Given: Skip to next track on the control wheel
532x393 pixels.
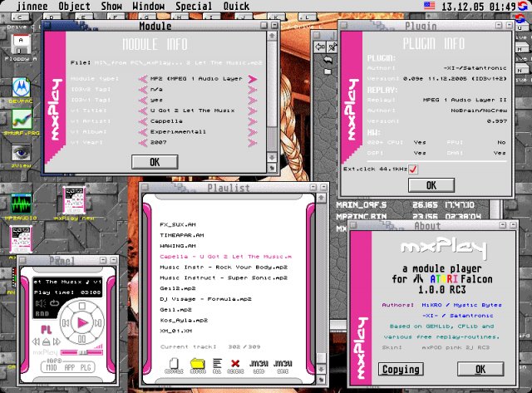Looking at the screenshot, I should coord(98,323).
